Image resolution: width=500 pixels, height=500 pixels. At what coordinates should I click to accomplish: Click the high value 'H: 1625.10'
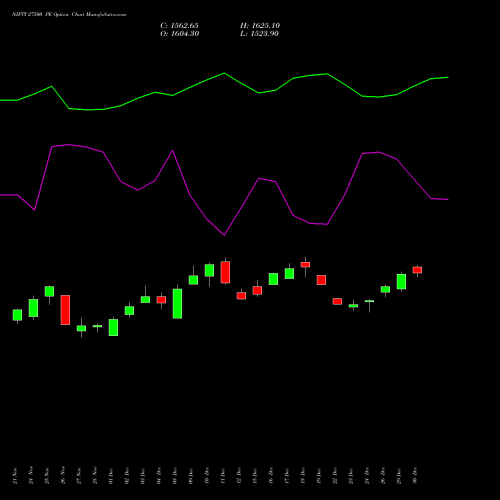click(x=260, y=26)
